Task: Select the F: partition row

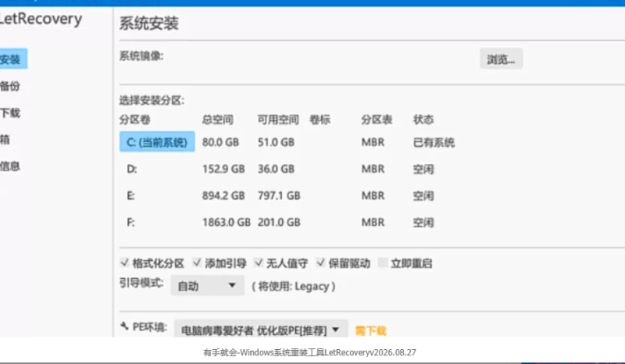Action: click(287, 223)
